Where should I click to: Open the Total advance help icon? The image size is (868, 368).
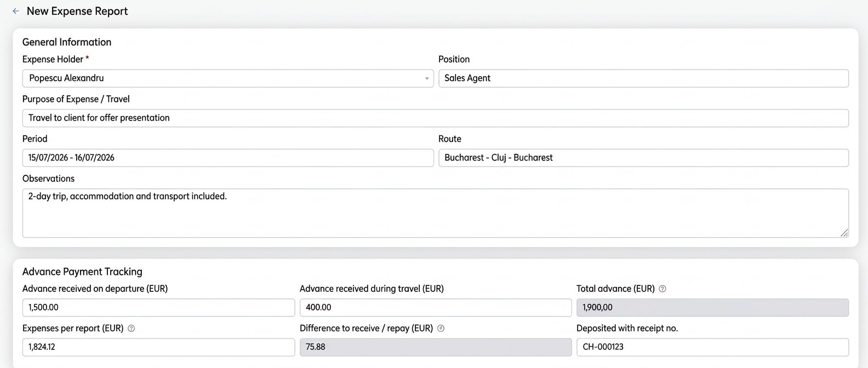pyautogui.click(x=663, y=289)
